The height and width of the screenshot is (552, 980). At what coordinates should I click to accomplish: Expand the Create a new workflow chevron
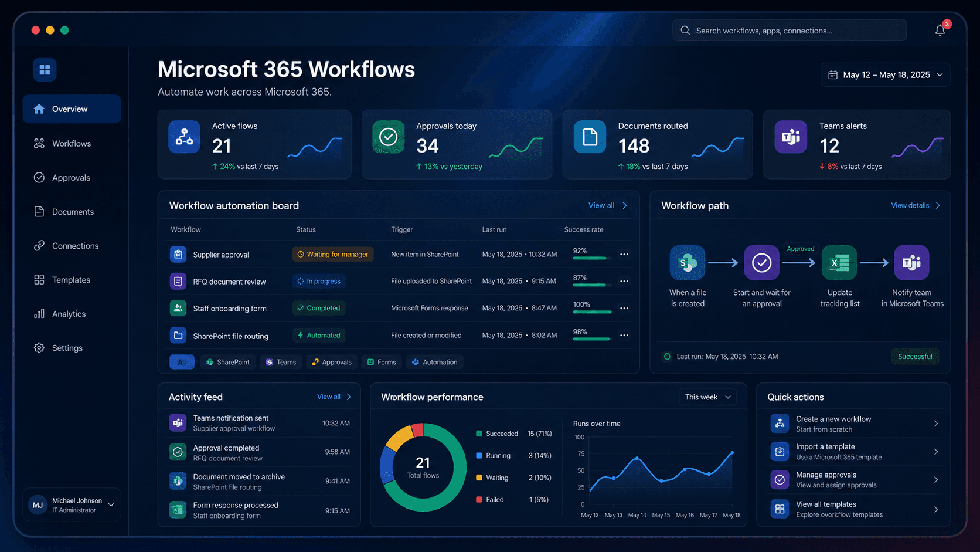point(936,424)
